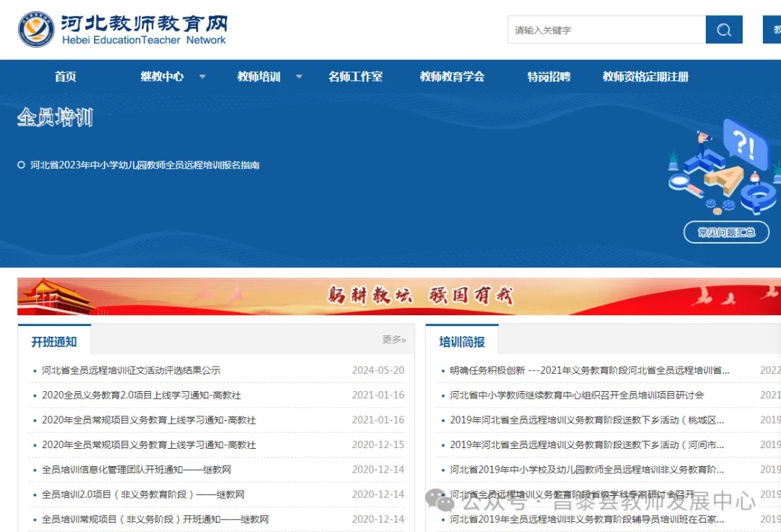Screen dimensions: 781x532
Task: Expand the 继教中心 dropdown arrow
Action: [202, 77]
